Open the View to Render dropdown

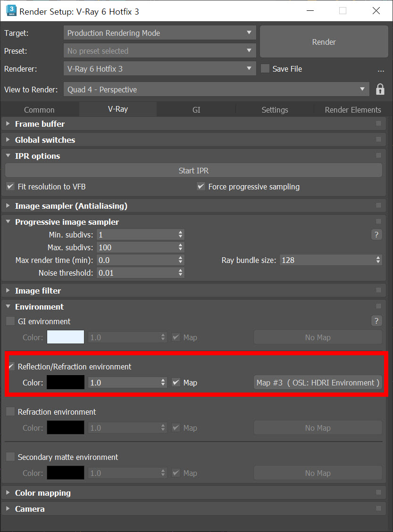217,90
